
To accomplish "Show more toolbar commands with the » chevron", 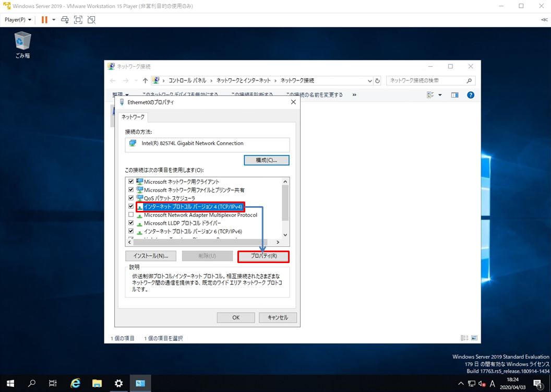I will click(x=354, y=95).
